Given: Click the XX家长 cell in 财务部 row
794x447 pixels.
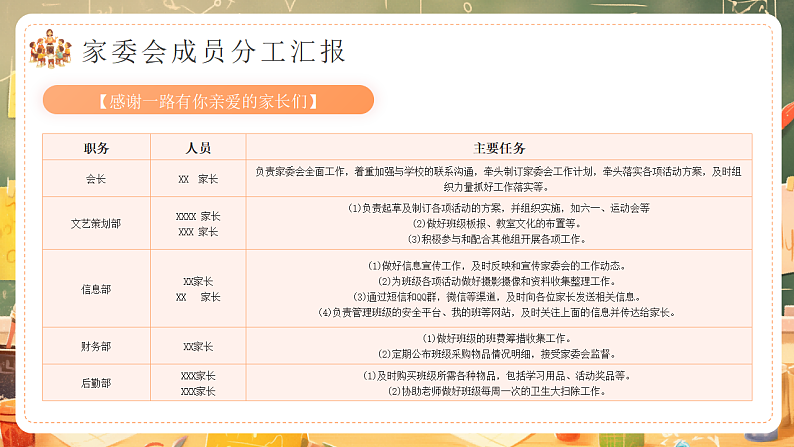Looking at the screenshot, I should coord(198,346).
